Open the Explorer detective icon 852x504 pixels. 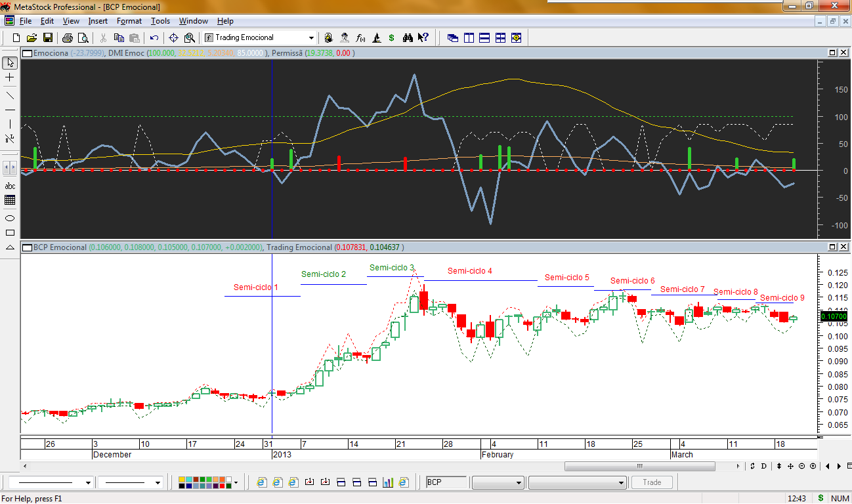tap(345, 37)
